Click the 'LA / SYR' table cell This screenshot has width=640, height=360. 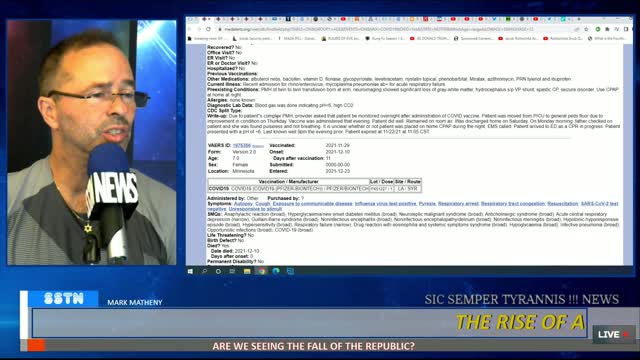408,189
